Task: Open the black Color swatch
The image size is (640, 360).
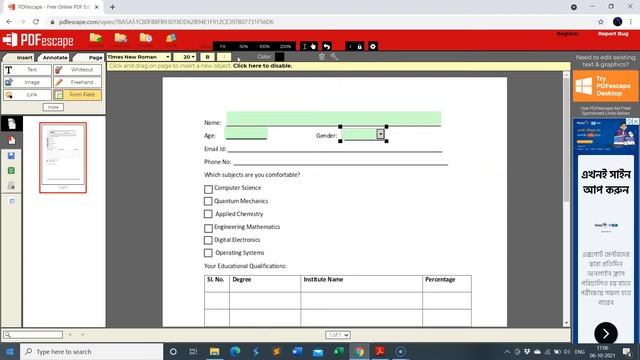Action: pos(280,57)
